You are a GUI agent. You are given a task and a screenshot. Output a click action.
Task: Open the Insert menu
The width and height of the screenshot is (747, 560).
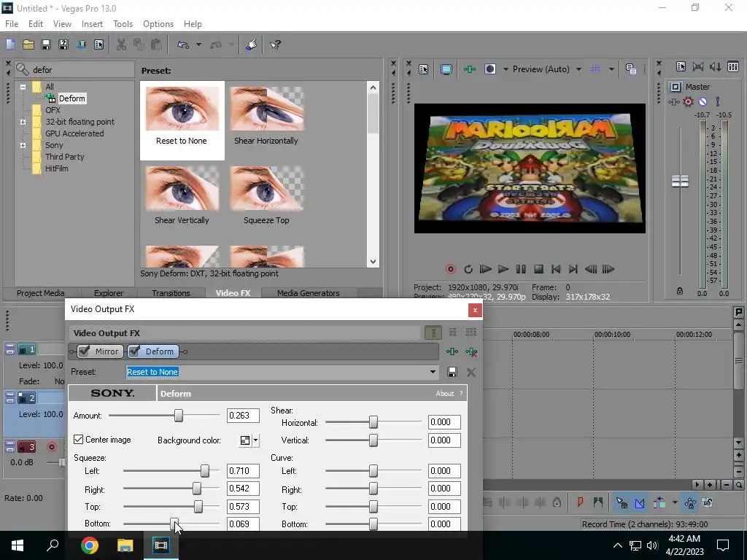click(92, 24)
